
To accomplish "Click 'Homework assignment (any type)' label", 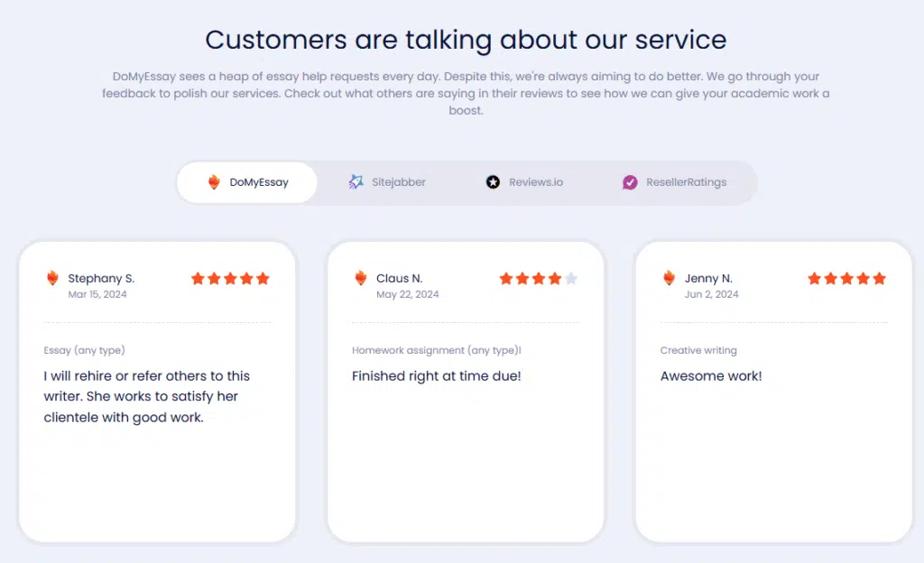I will (x=437, y=350).
